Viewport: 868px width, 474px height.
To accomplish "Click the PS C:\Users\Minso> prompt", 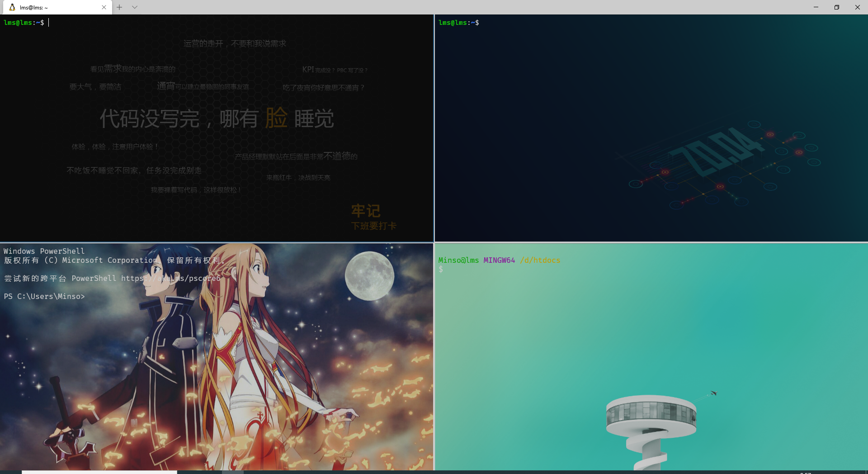I will [x=44, y=296].
